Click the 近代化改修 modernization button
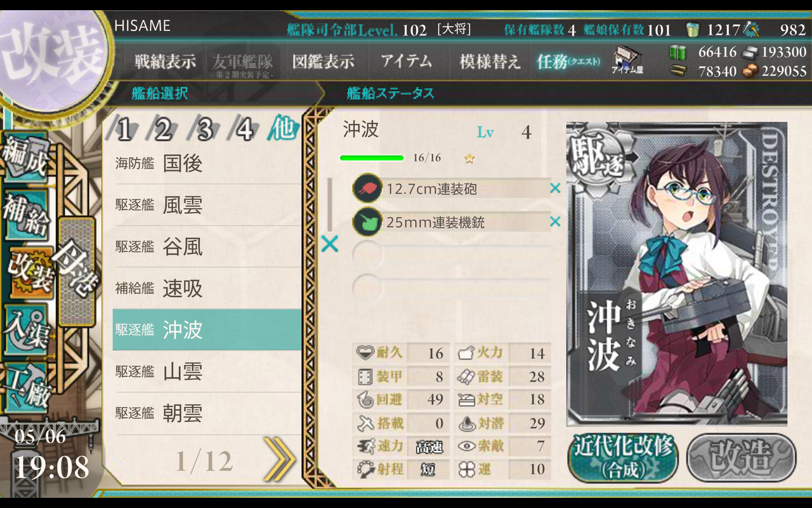 (623, 458)
